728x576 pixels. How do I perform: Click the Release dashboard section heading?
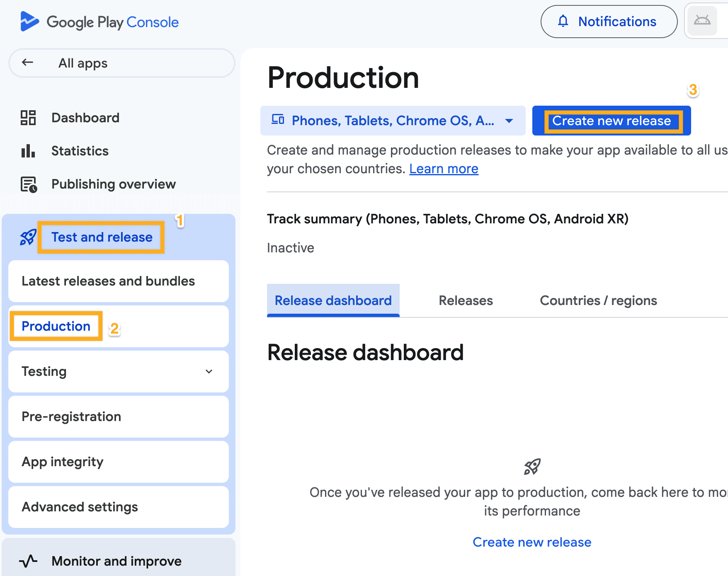(365, 353)
